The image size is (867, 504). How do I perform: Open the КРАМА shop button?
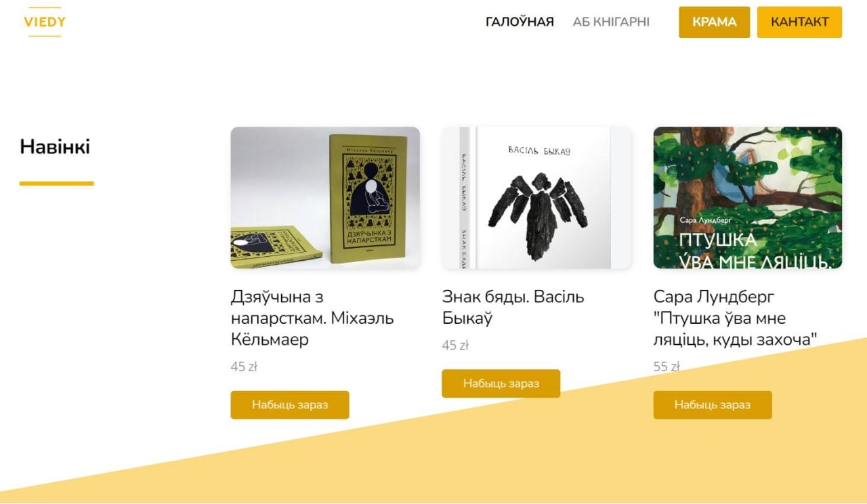tap(714, 22)
